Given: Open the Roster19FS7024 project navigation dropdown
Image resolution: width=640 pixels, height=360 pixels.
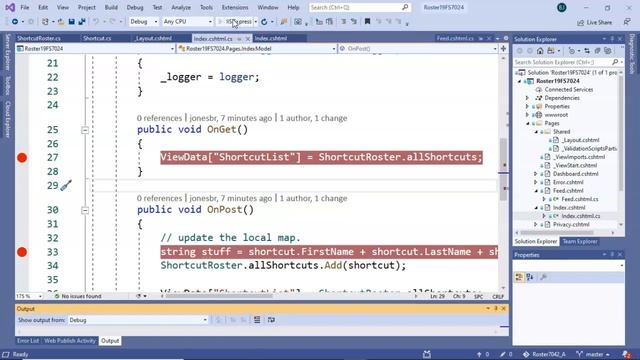Looking at the screenshot, I should point(96,49).
